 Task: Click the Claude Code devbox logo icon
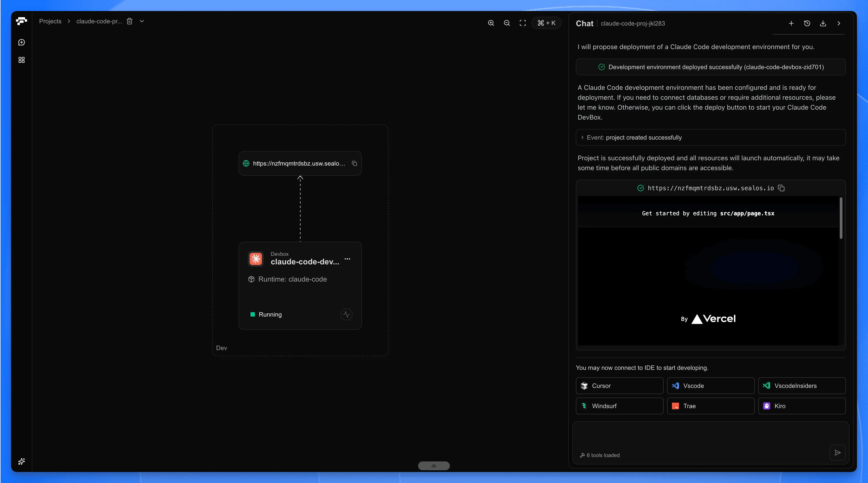[x=256, y=259]
